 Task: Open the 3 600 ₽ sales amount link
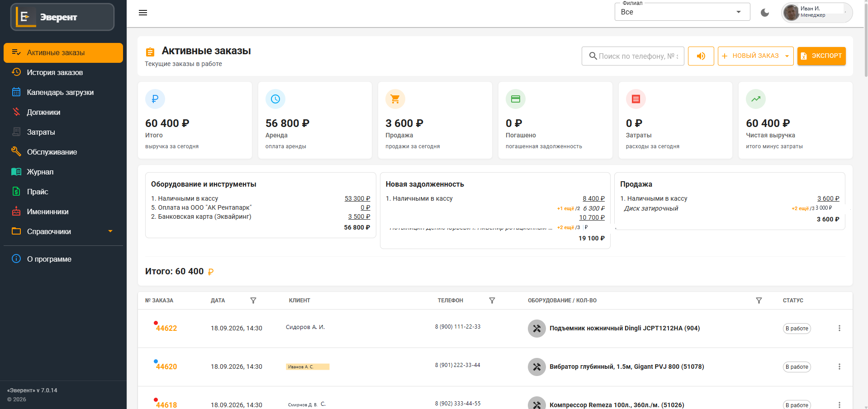828,198
